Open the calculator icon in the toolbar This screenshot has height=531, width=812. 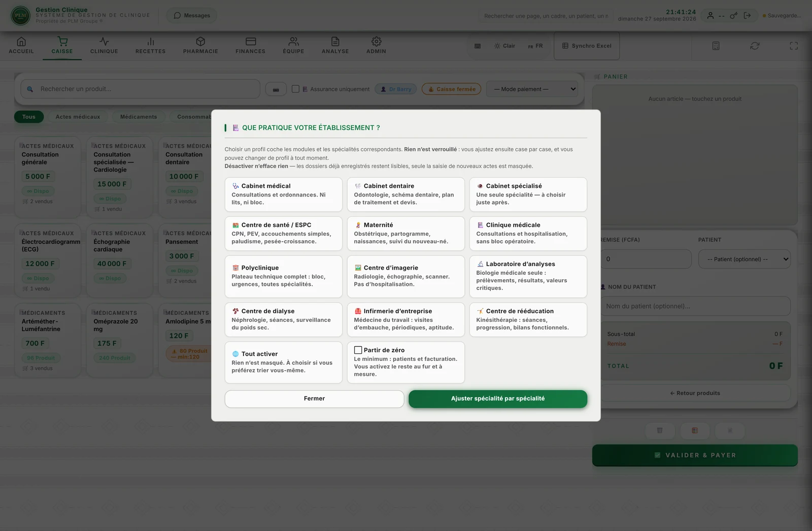pyautogui.click(x=716, y=46)
